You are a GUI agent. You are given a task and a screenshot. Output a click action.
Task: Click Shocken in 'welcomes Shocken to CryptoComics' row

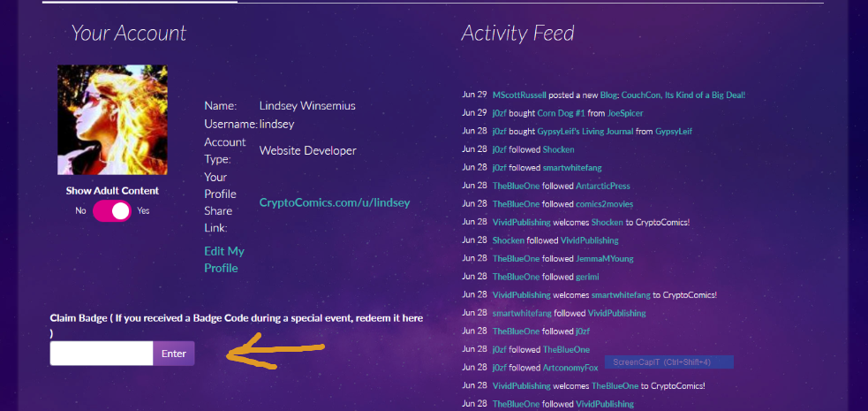coord(608,222)
